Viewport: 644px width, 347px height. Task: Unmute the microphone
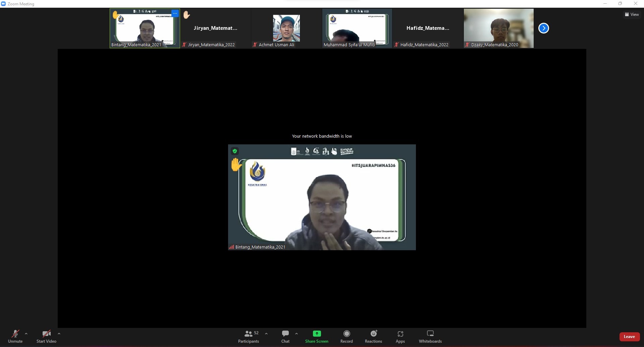tap(15, 337)
